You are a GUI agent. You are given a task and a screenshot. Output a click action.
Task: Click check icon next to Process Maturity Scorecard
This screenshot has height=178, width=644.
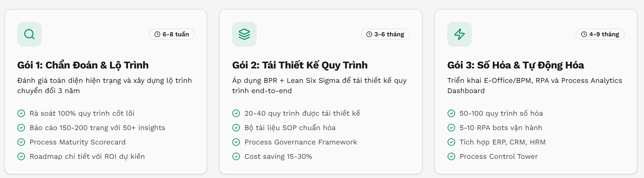21,142
